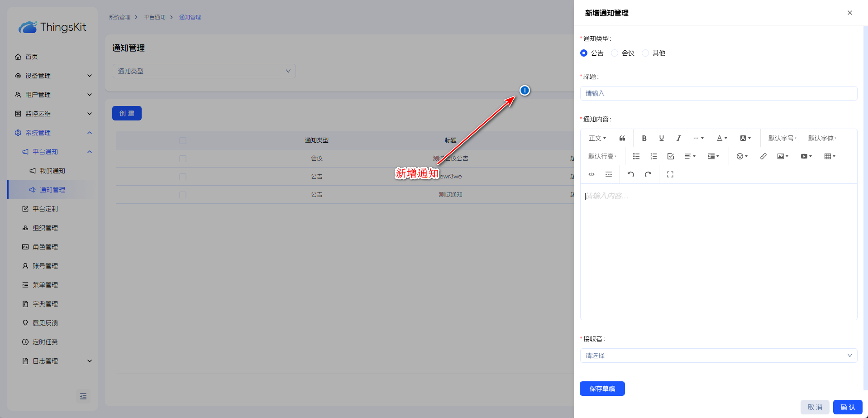This screenshot has width=868, height=418.
Task: Click the 保存草稿 button
Action: 602,389
